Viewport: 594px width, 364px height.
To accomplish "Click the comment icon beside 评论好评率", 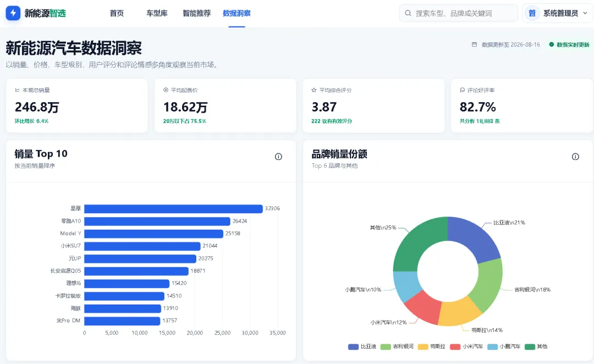I will click(462, 90).
